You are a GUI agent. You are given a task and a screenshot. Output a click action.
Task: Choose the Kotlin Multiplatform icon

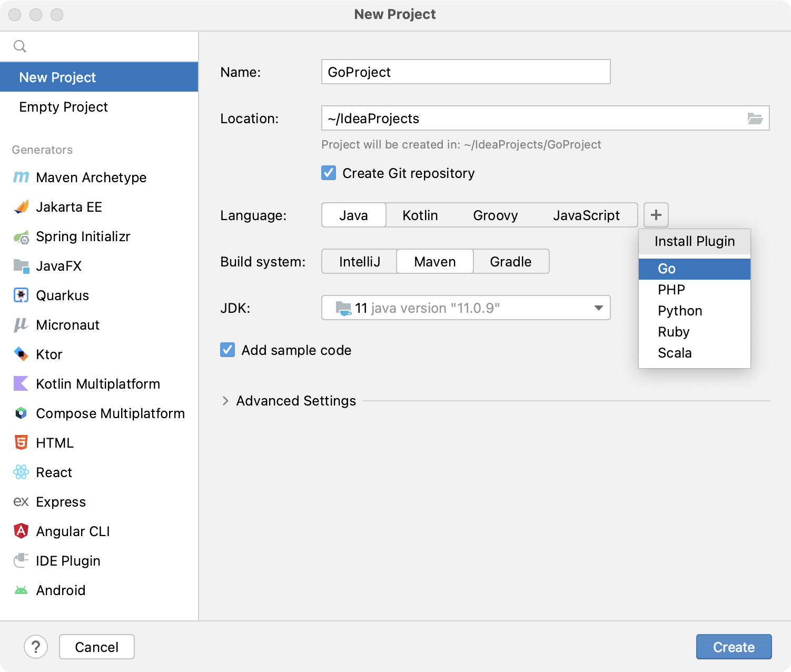21,384
